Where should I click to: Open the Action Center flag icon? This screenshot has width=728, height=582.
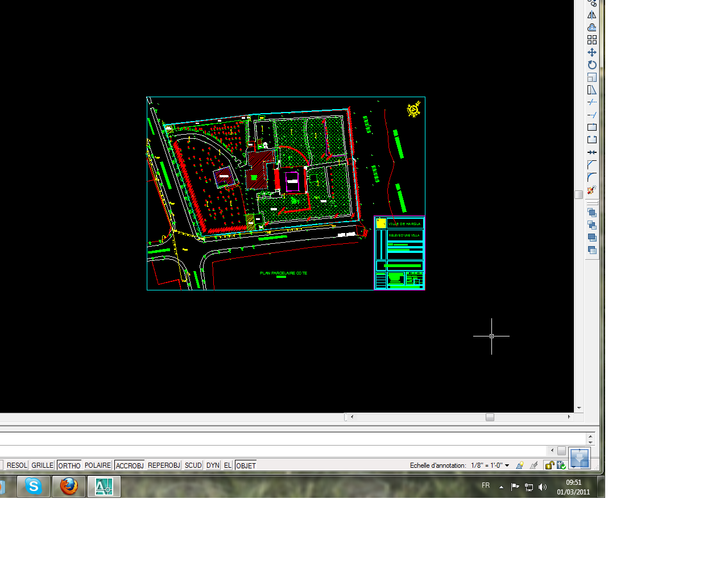coord(515,487)
